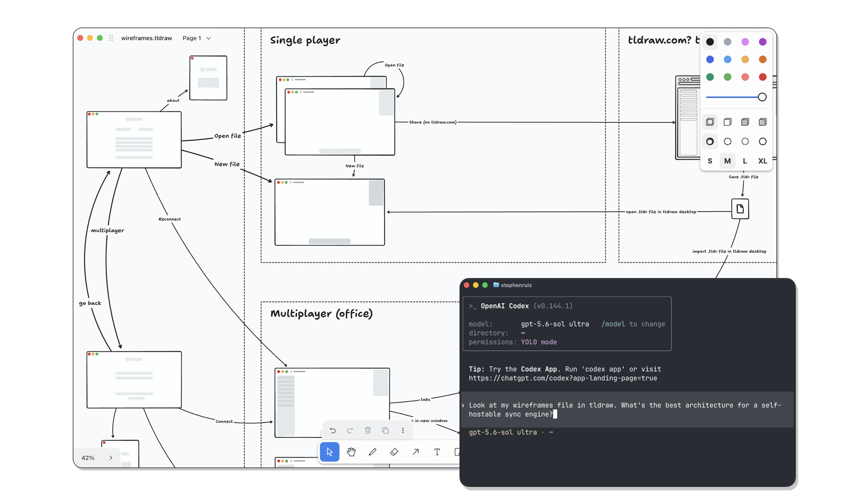The height and width of the screenshot is (498, 868).
Task: Click the 'Reconnect' arrow label
Action: pyautogui.click(x=169, y=219)
